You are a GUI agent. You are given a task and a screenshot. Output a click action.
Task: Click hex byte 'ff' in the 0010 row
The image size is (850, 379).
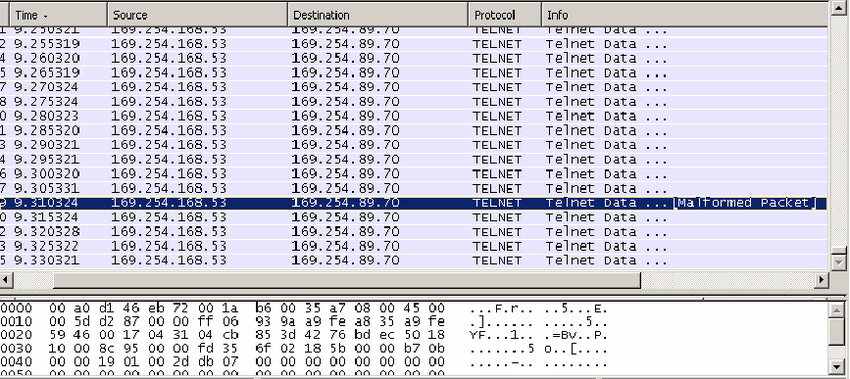click(x=205, y=322)
